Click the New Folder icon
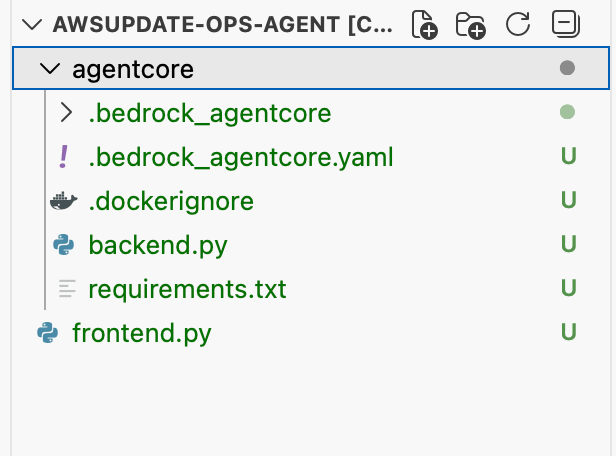This screenshot has height=456, width=616. (x=470, y=24)
